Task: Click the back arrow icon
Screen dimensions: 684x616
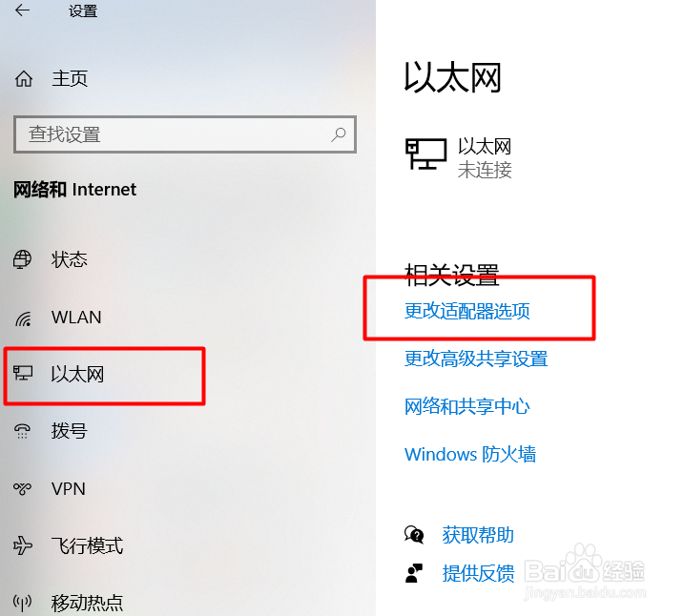Action: tap(22, 10)
